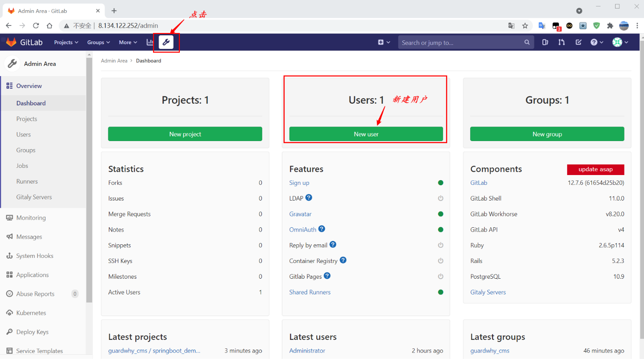
Task: Open Merge requests icon in navbar
Action: coord(562,42)
